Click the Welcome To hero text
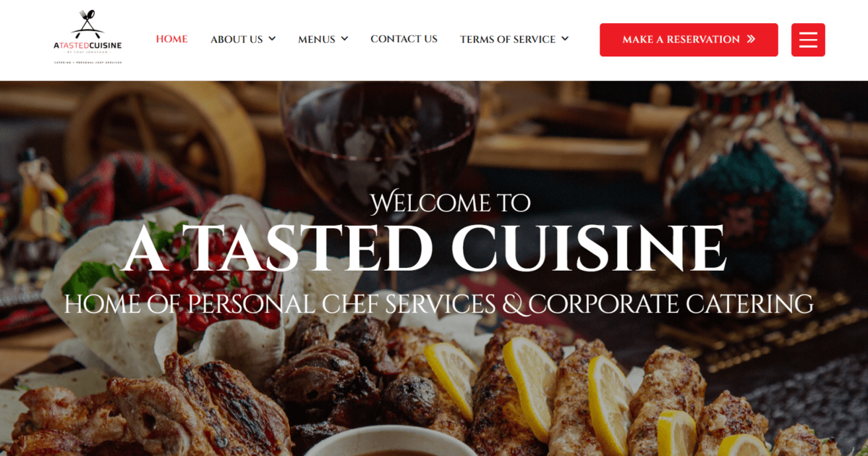Image resolution: width=868 pixels, height=456 pixels. tap(450, 202)
